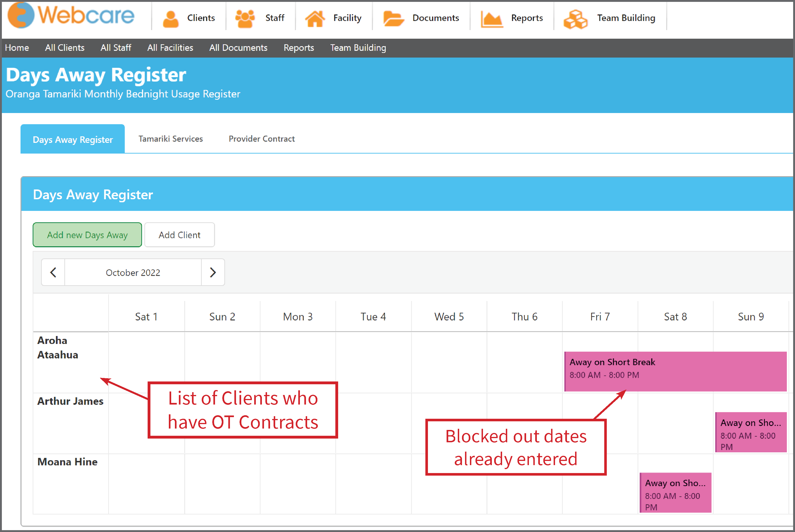
Task: Open All Staff link
Action: click(x=116, y=48)
